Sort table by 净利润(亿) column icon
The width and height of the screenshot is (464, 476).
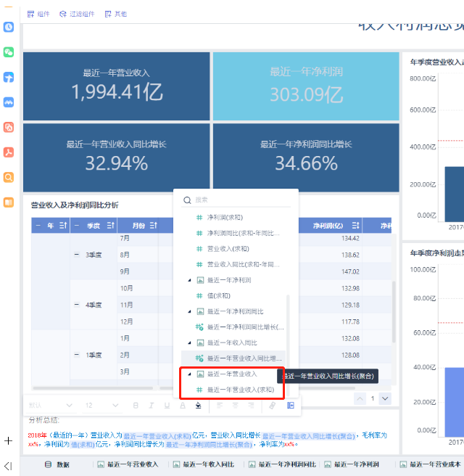[355, 226]
